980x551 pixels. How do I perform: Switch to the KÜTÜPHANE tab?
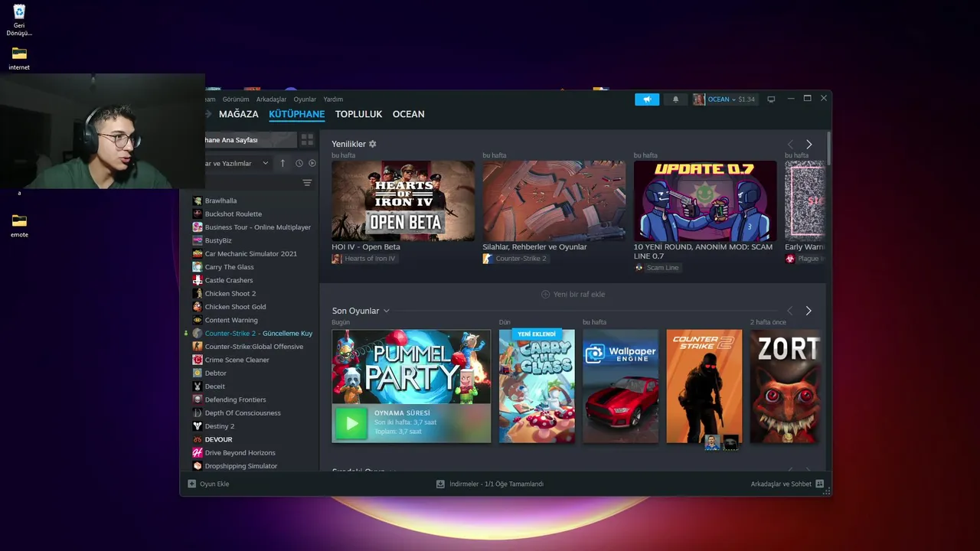point(297,114)
